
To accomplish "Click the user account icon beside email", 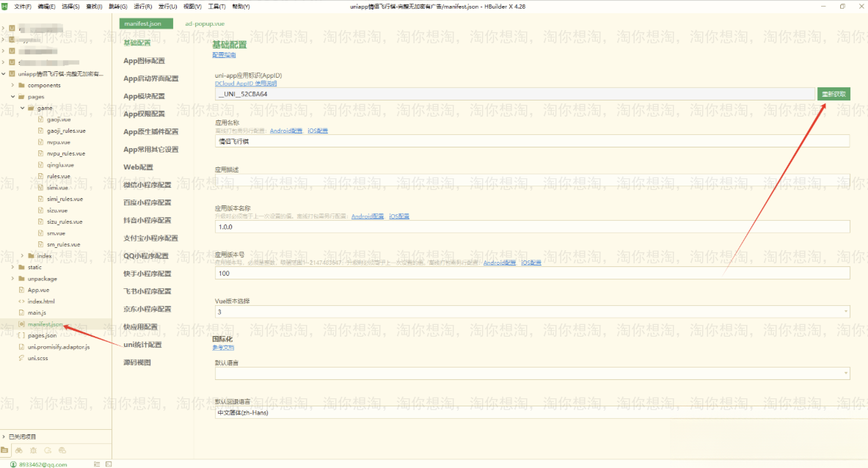I will 13,464.
